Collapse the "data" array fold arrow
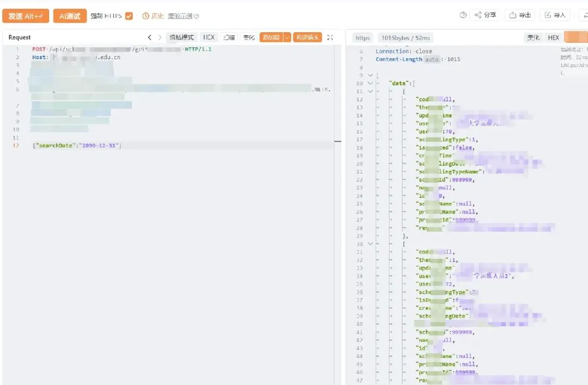Image resolution: width=588 pixels, height=385 pixels. point(370,83)
